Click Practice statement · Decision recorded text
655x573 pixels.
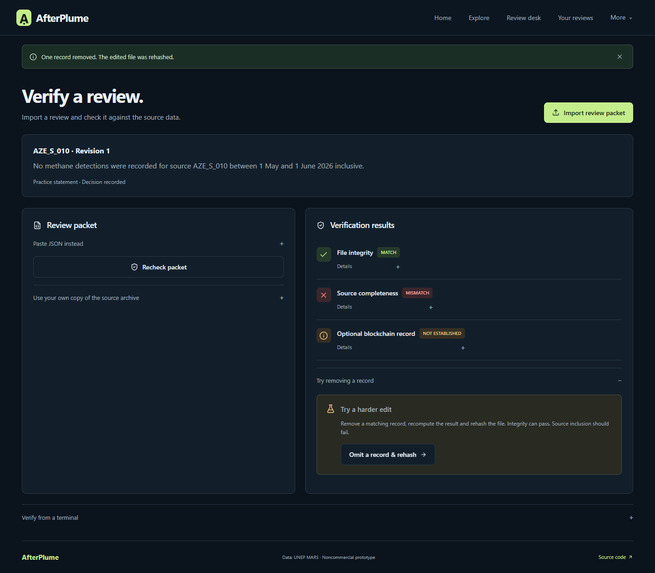tap(79, 182)
